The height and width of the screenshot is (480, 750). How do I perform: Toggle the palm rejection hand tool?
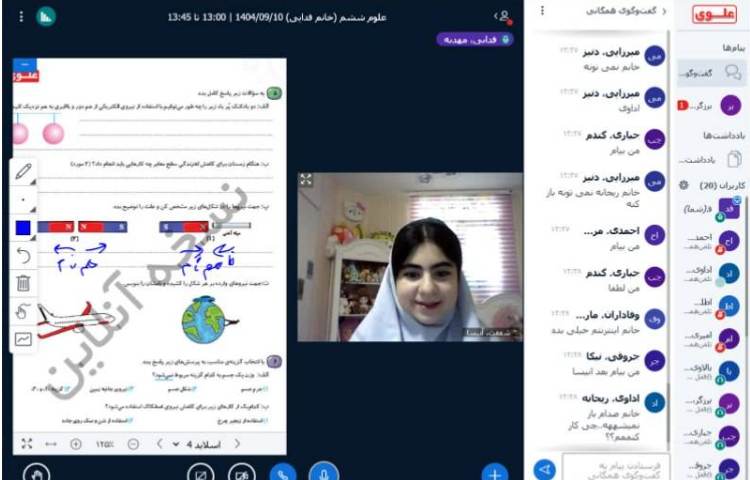click(23, 312)
